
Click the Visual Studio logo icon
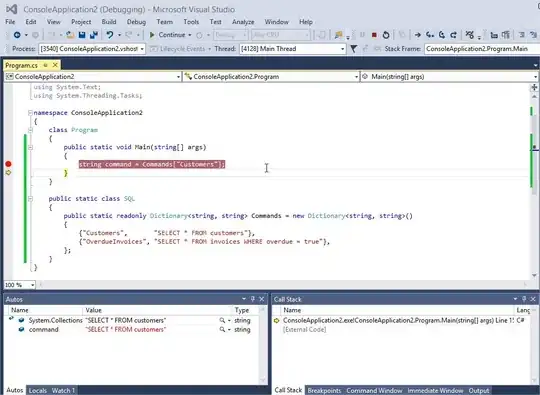(11, 9)
